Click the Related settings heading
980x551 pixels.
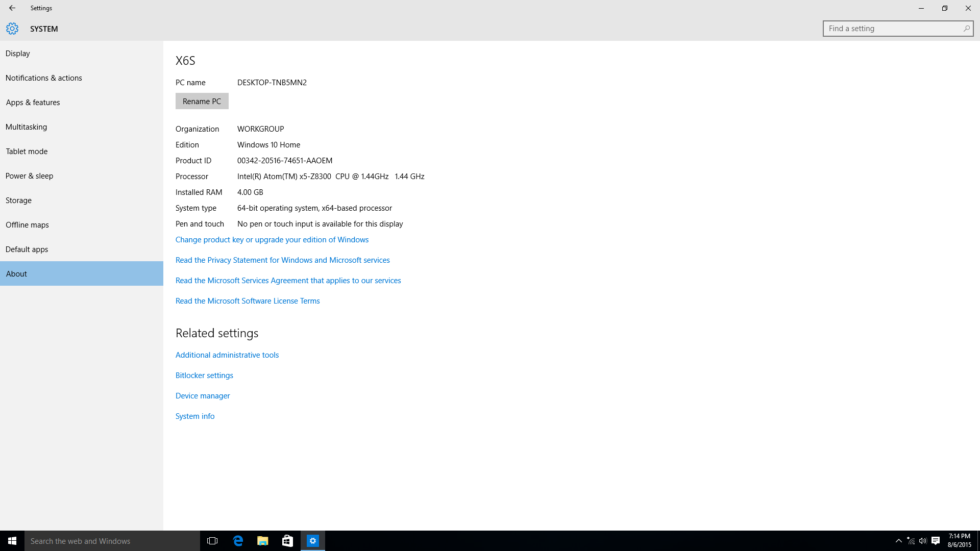(217, 333)
